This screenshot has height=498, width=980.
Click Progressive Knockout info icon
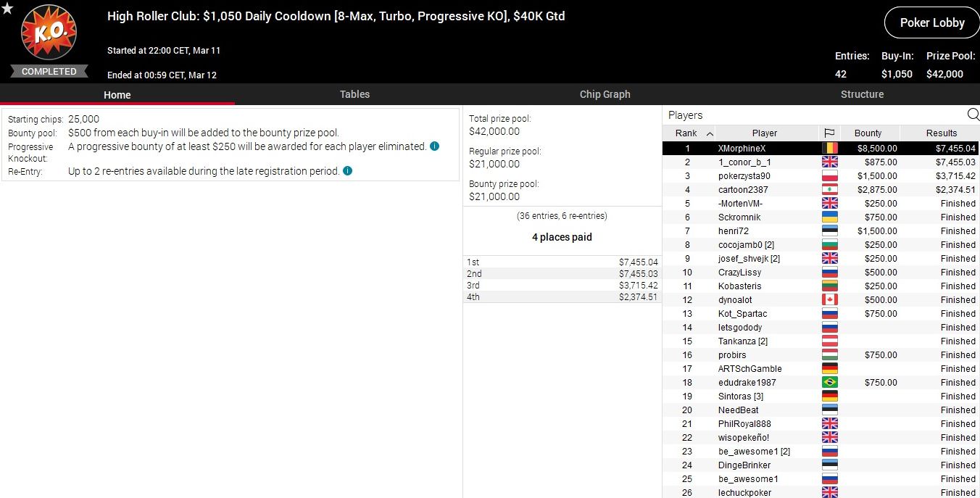434,146
